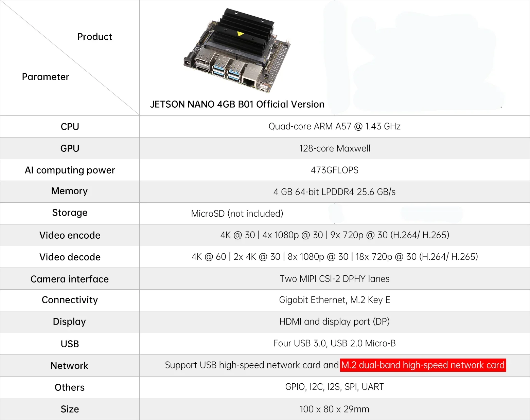Click the Parameter header label

coord(46,77)
